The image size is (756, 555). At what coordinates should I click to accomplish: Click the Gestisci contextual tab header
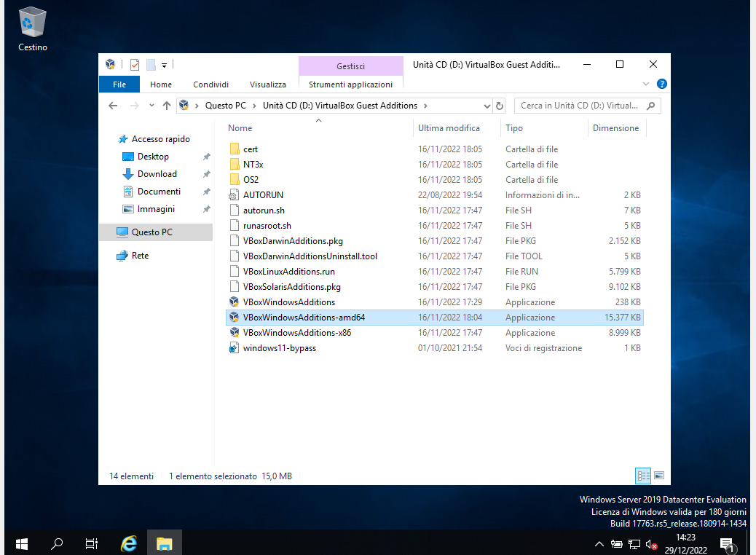(x=350, y=66)
